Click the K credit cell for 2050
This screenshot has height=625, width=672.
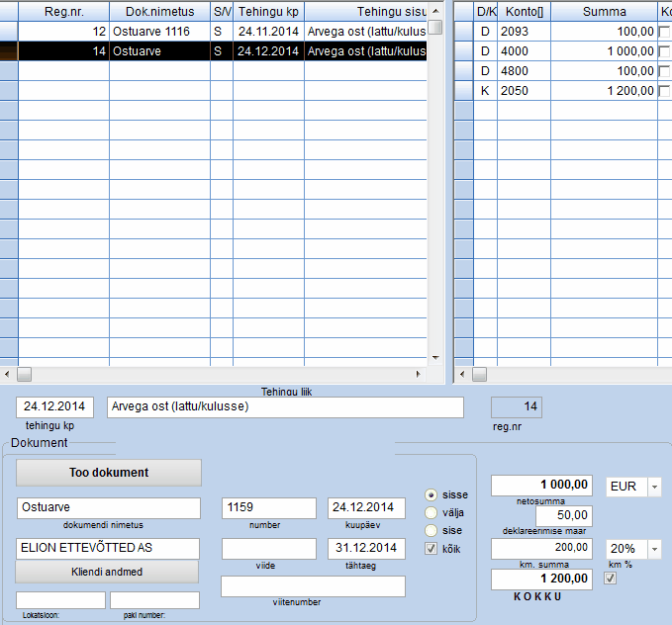[x=486, y=91]
